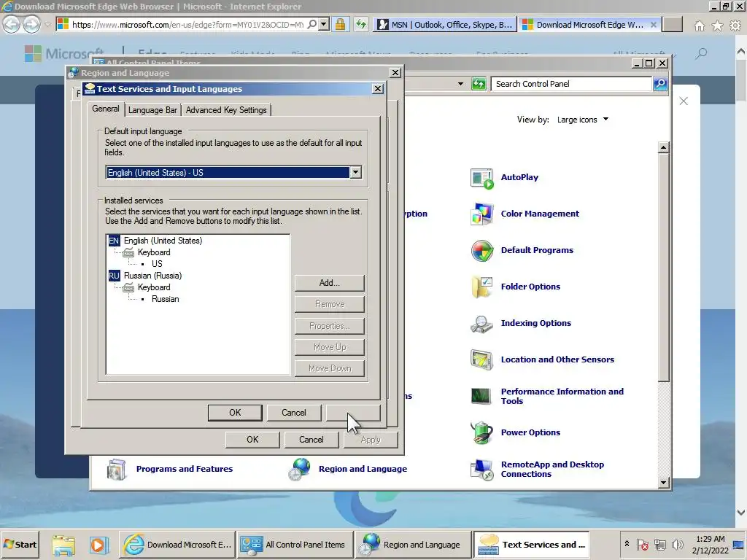747x560 pixels.
Task: Open Windows Explorer from the taskbar
Action: click(63, 544)
